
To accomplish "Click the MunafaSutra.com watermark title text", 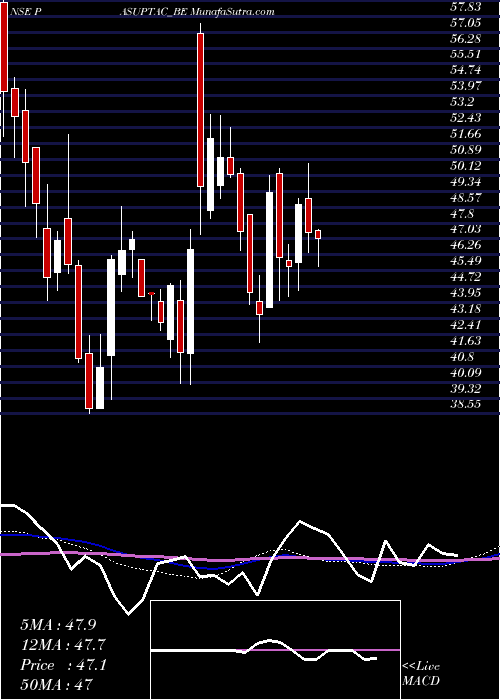I will 232,12.
